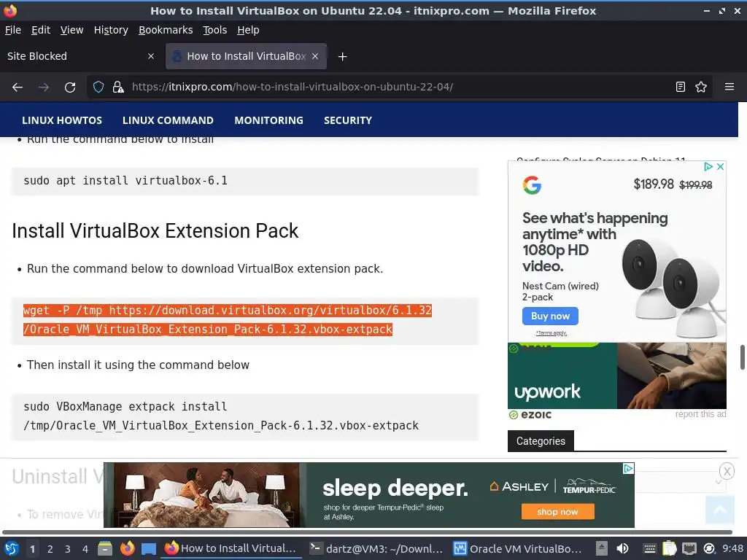
Task: Close the Google Nest ad with X
Action: 720,167
